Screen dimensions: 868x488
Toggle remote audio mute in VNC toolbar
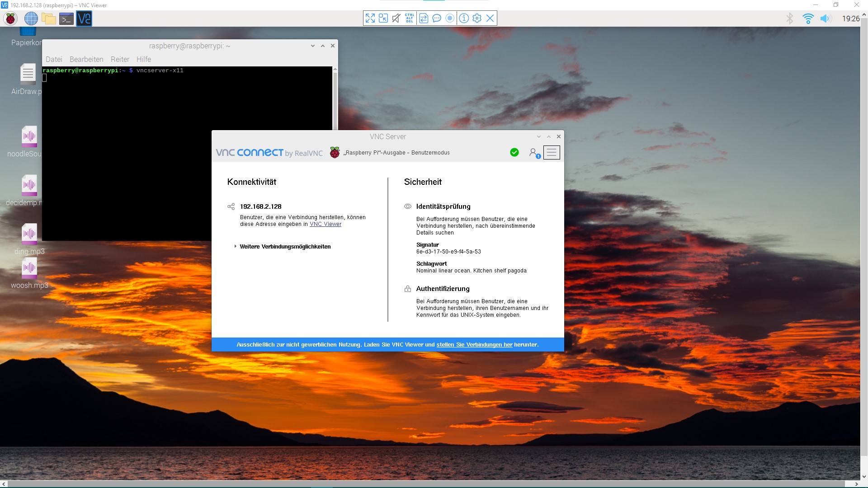pyautogui.click(x=396, y=18)
